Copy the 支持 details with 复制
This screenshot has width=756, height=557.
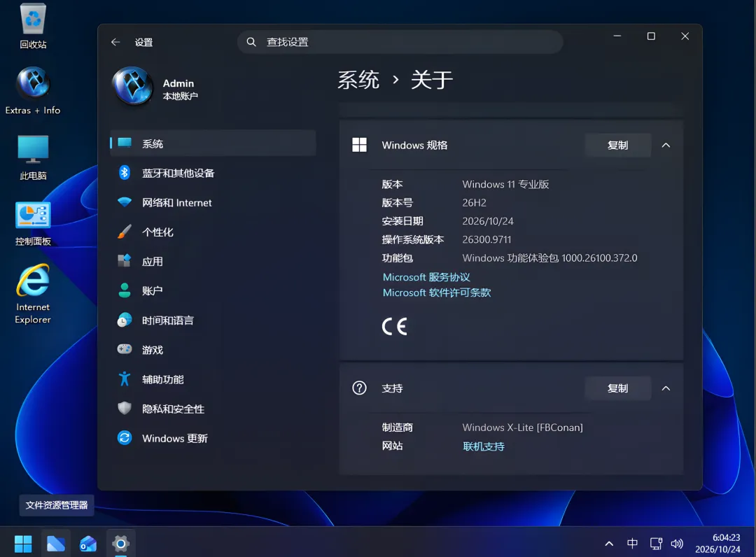(x=617, y=388)
